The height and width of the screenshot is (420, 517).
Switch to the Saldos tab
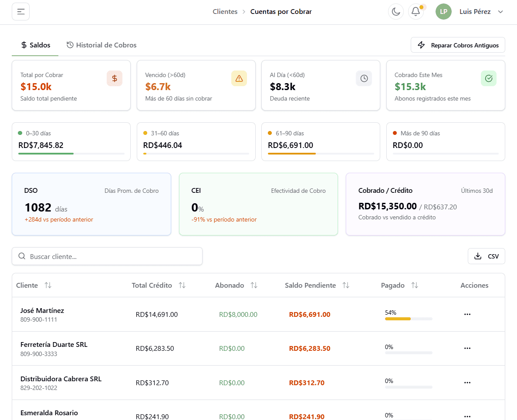click(x=35, y=45)
